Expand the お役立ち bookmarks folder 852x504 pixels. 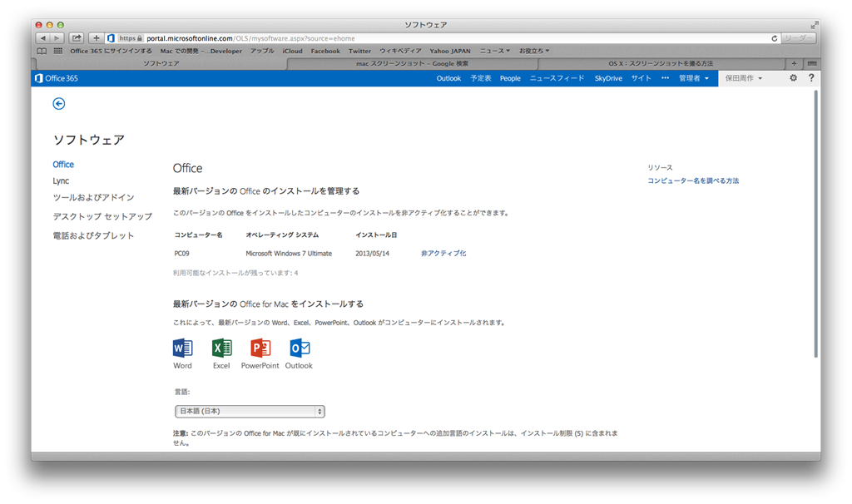click(534, 51)
